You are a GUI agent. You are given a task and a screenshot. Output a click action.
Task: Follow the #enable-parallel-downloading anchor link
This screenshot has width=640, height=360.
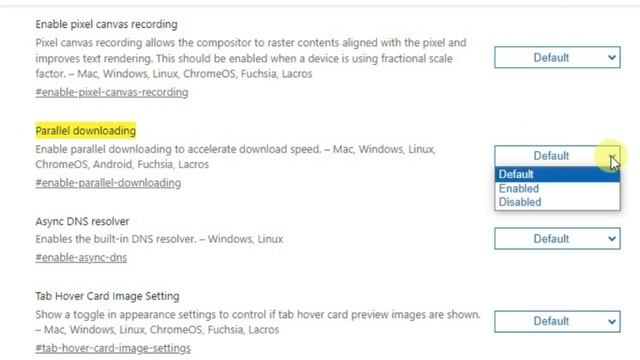click(x=108, y=183)
